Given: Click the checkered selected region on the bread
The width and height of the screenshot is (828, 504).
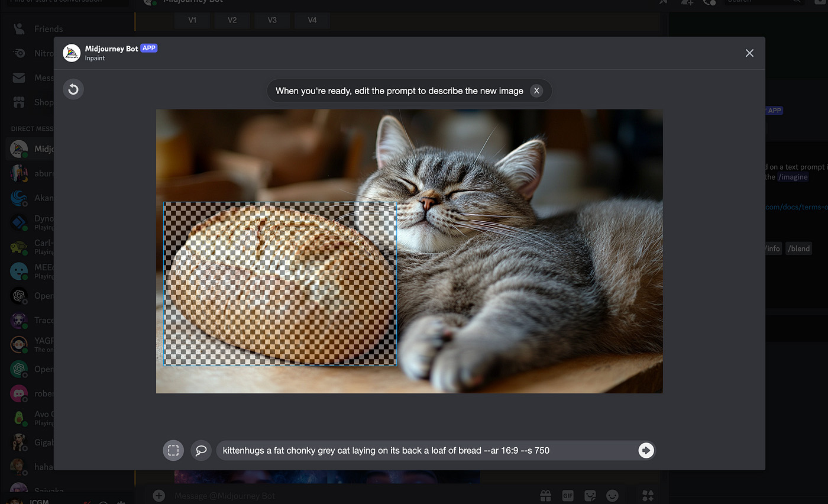Looking at the screenshot, I should (280, 284).
